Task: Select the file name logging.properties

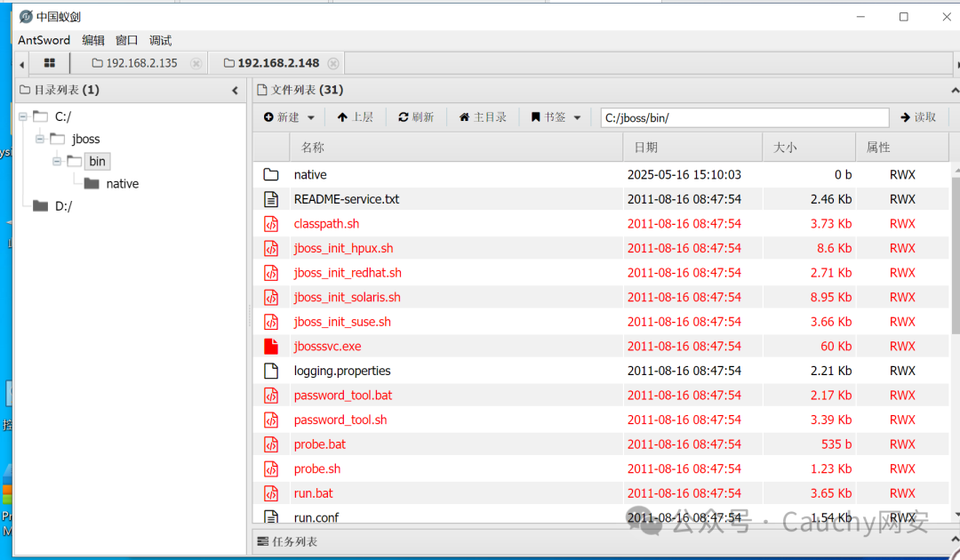Action: [342, 371]
